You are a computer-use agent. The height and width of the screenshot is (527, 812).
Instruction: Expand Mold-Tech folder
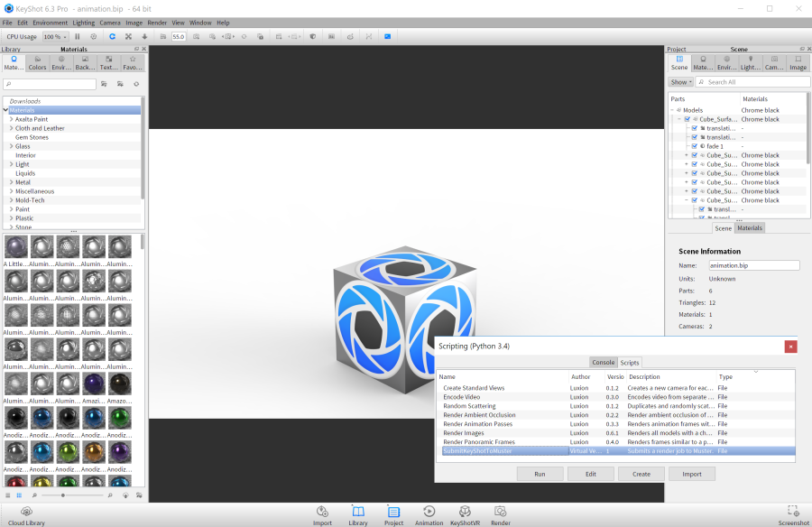(12, 200)
